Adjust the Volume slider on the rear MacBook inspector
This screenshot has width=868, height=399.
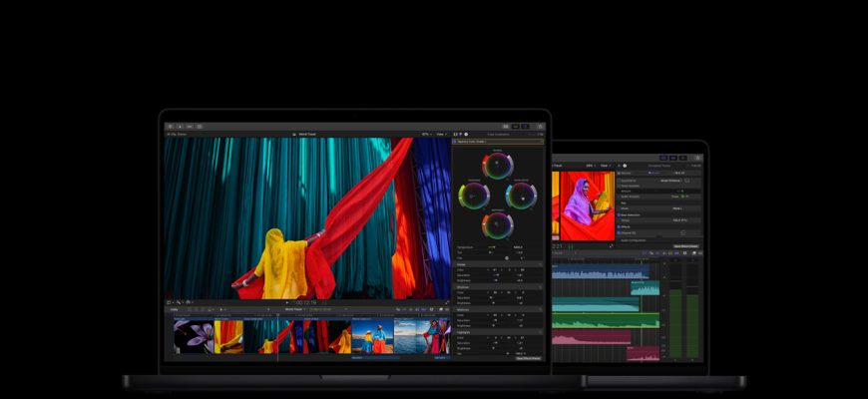pyautogui.click(x=653, y=173)
